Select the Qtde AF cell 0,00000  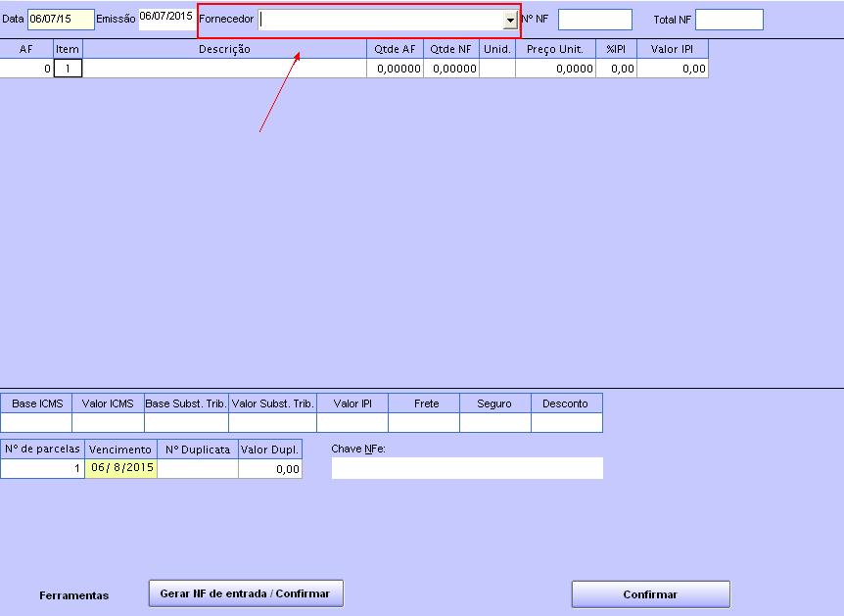(x=396, y=69)
